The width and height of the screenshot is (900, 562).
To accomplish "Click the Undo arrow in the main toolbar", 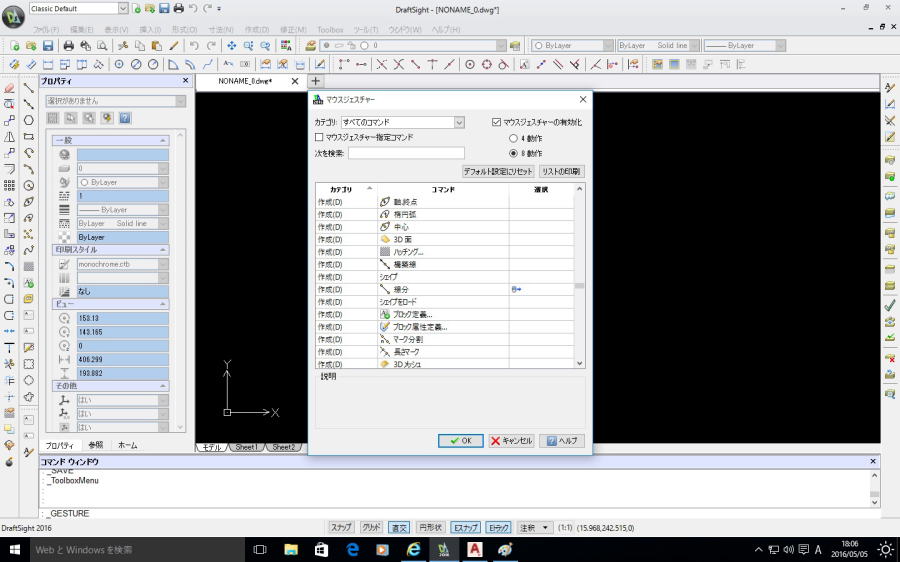I will (194, 45).
